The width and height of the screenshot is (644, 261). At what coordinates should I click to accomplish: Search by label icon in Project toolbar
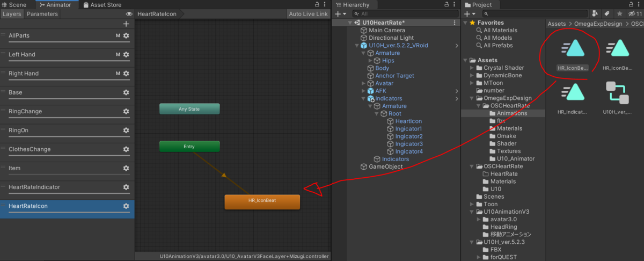click(607, 14)
